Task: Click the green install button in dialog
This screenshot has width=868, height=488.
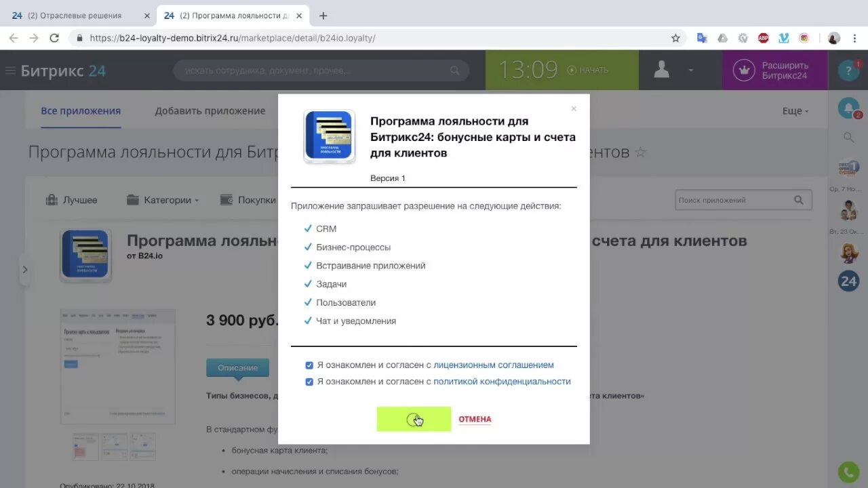Action: (x=414, y=419)
